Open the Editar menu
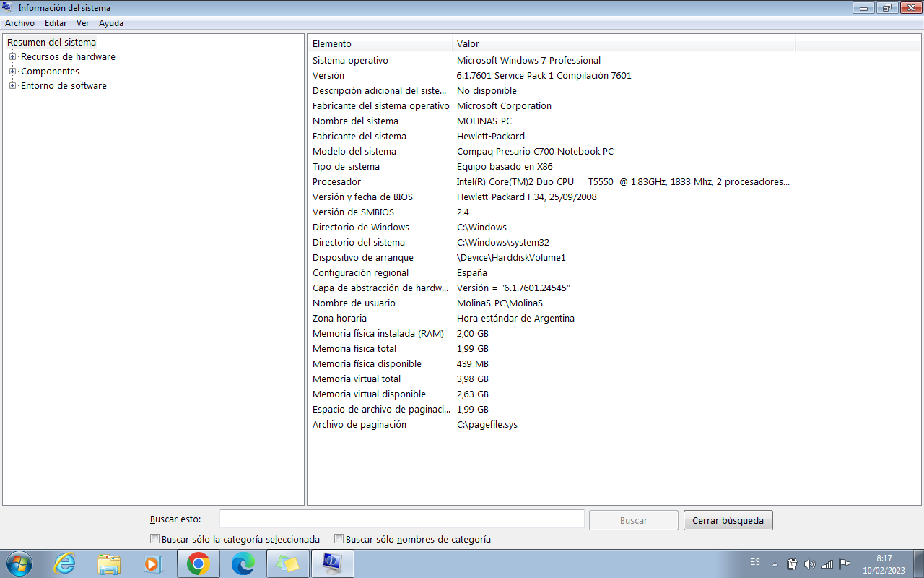924x578 pixels. coord(56,23)
